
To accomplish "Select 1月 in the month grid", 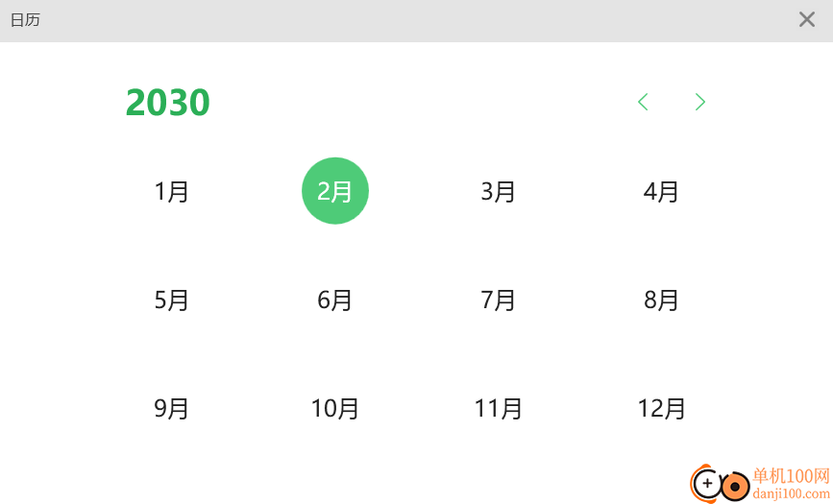I will pyautogui.click(x=172, y=191).
